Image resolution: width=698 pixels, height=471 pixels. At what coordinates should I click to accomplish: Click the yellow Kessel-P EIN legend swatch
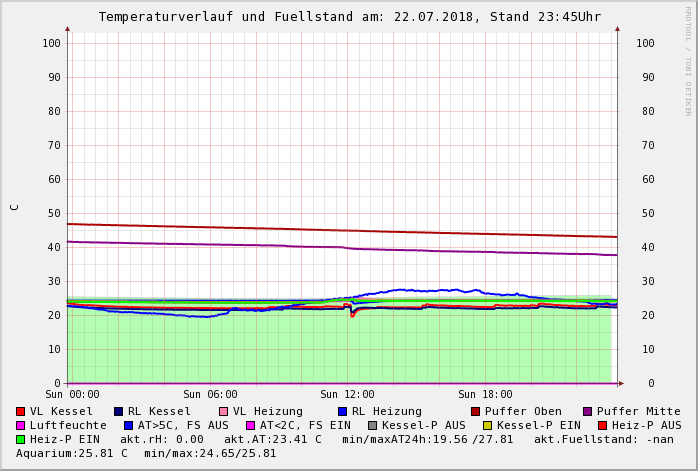487,425
